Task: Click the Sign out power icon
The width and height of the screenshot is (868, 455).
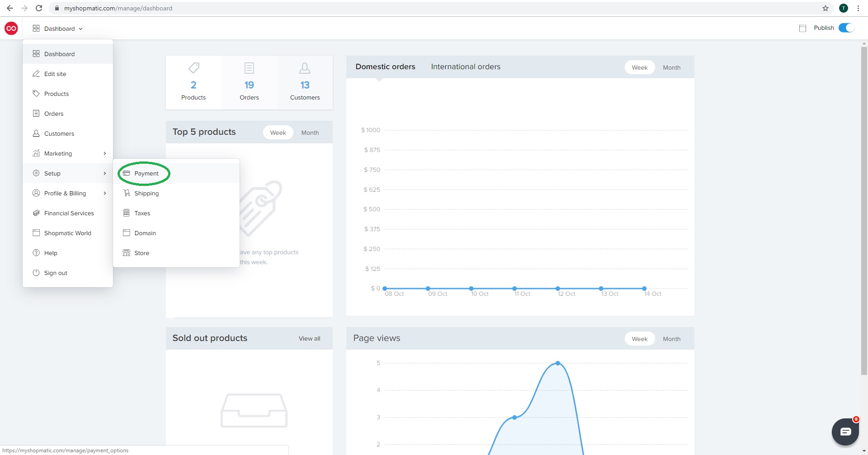Action: [36, 273]
